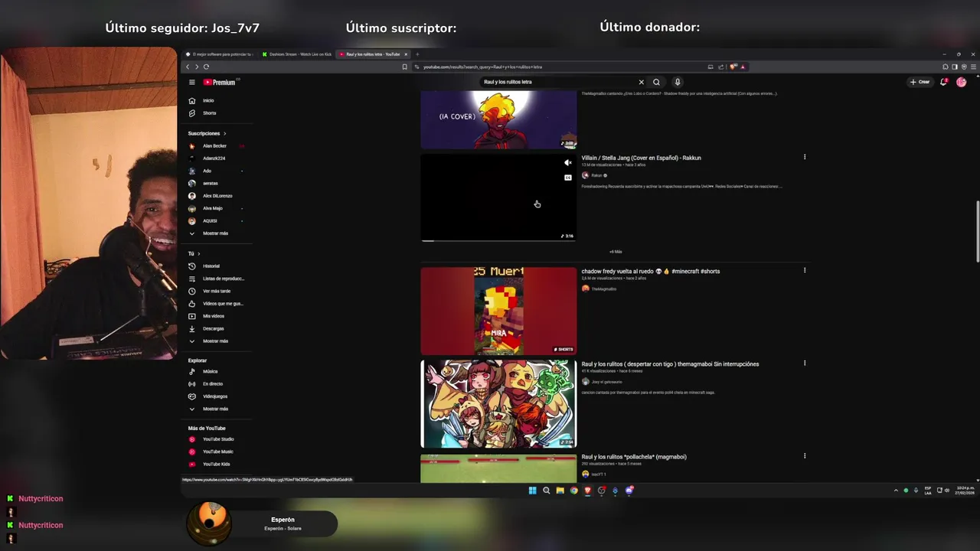980x551 pixels.
Task: Open the Tú section chevron
Action: (198, 254)
